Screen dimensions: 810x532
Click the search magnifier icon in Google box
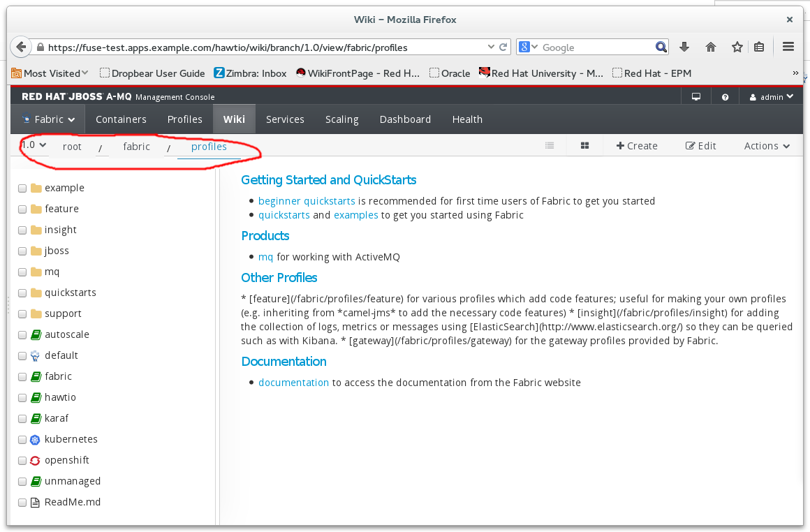click(661, 47)
